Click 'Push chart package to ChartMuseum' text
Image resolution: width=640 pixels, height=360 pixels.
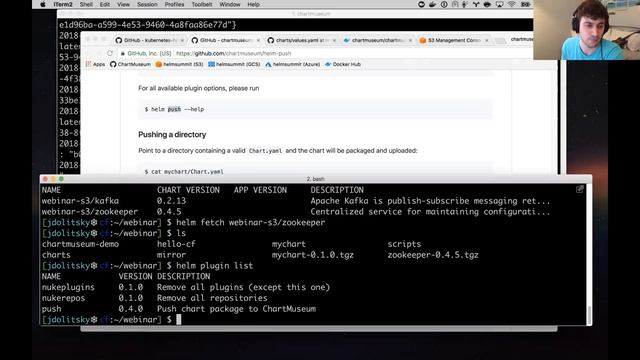pos(236,309)
